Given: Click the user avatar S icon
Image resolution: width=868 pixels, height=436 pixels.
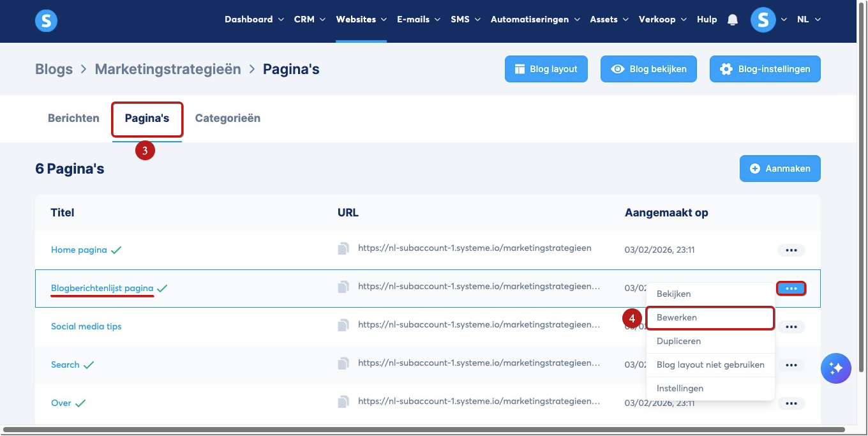Looking at the screenshot, I should pos(763,20).
